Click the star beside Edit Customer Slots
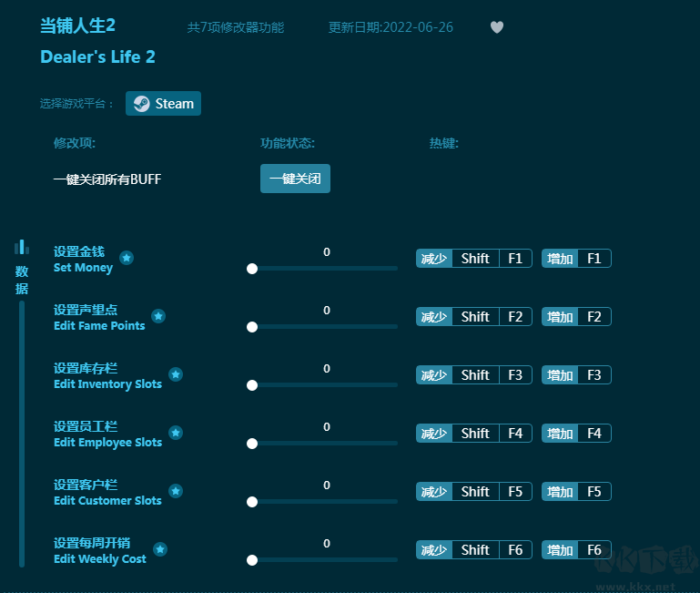 (x=176, y=491)
